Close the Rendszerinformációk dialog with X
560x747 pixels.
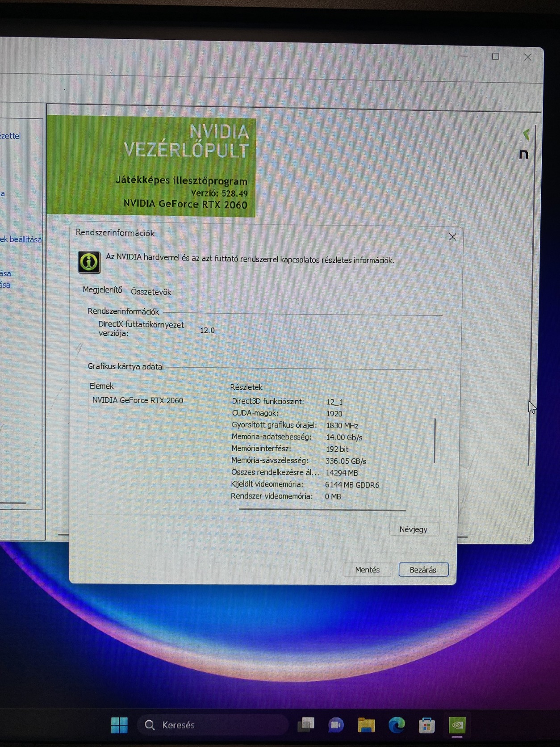pyautogui.click(x=452, y=237)
